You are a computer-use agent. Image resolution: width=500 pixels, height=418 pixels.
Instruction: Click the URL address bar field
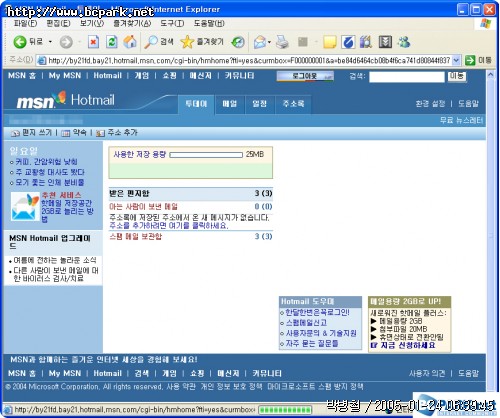pos(248,60)
